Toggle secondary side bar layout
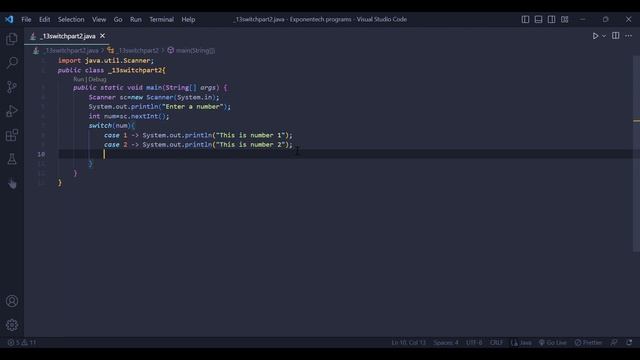This screenshot has height=360, width=640. pyautogui.click(x=551, y=19)
